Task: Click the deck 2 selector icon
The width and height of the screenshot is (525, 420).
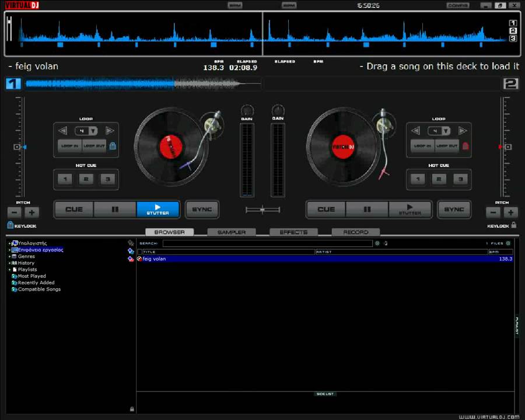Action: click(510, 83)
